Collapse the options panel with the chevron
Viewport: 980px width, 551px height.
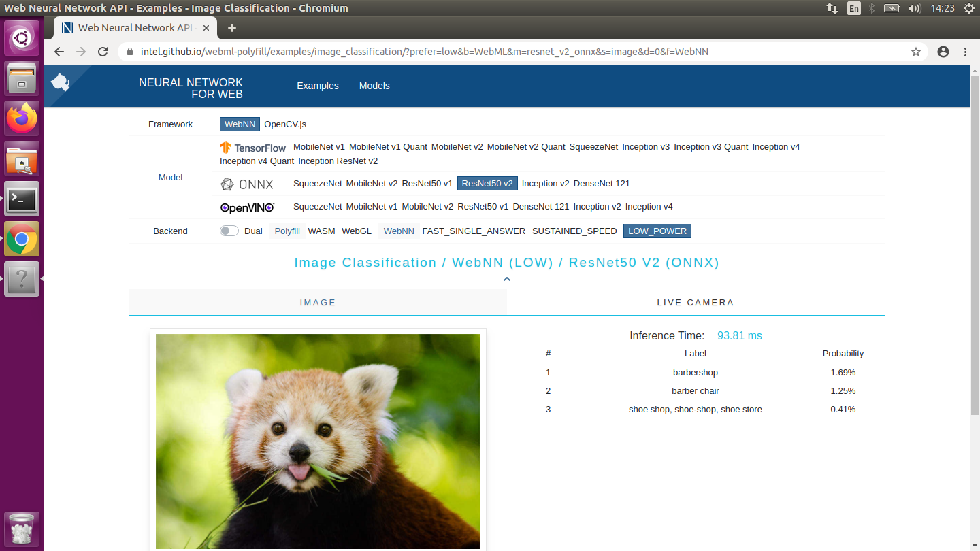click(x=507, y=279)
